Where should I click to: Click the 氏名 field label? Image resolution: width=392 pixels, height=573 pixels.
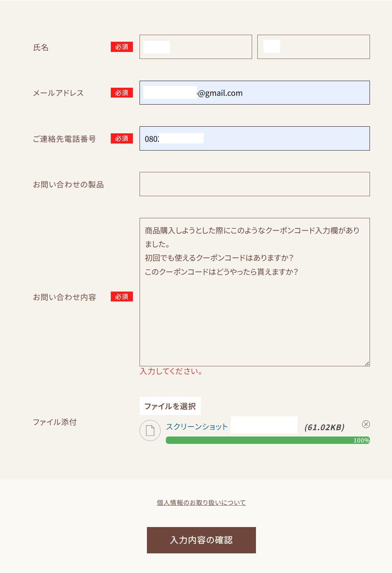[41, 47]
